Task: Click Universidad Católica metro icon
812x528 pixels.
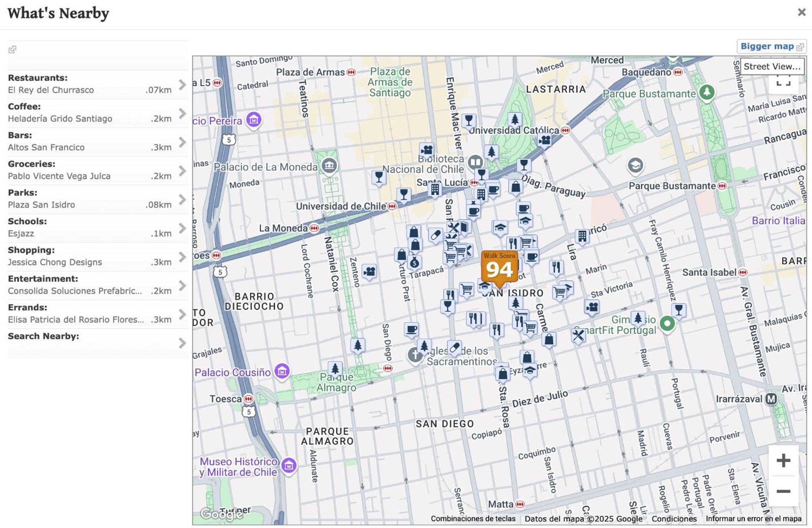Action: tap(565, 130)
